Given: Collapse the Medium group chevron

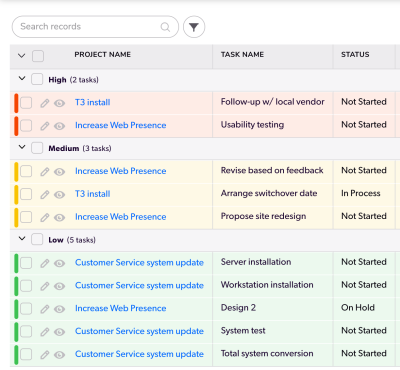Looking at the screenshot, I should pyautogui.click(x=22, y=147).
